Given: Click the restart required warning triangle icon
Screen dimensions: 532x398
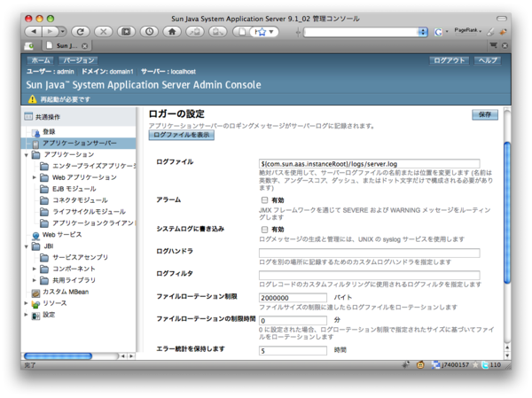Looking at the screenshot, I should pyautogui.click(x=32, y=99).
